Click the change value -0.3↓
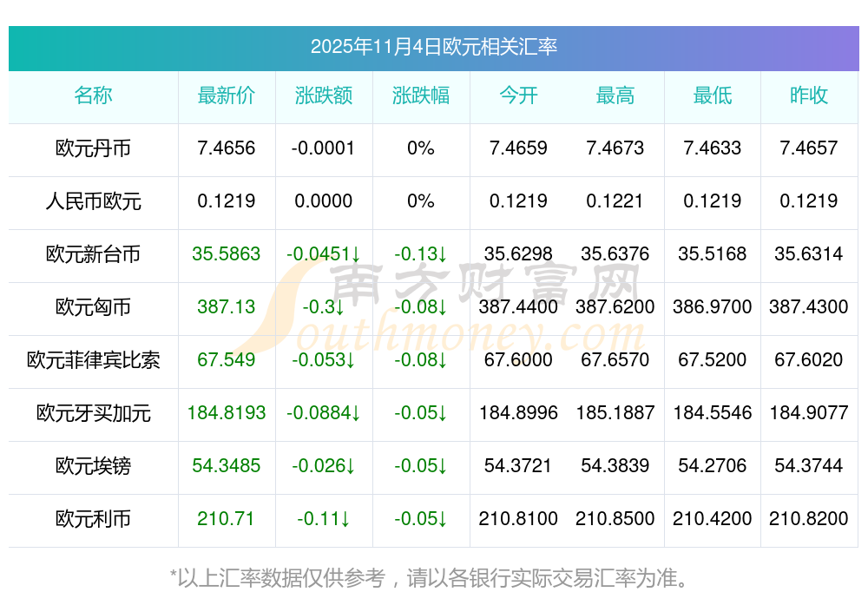 323,306
